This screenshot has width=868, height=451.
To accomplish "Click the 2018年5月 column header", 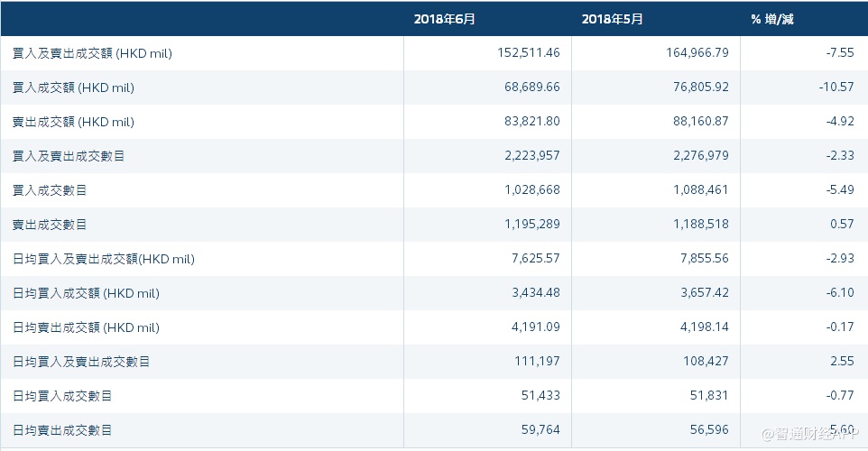I will 613,19.
